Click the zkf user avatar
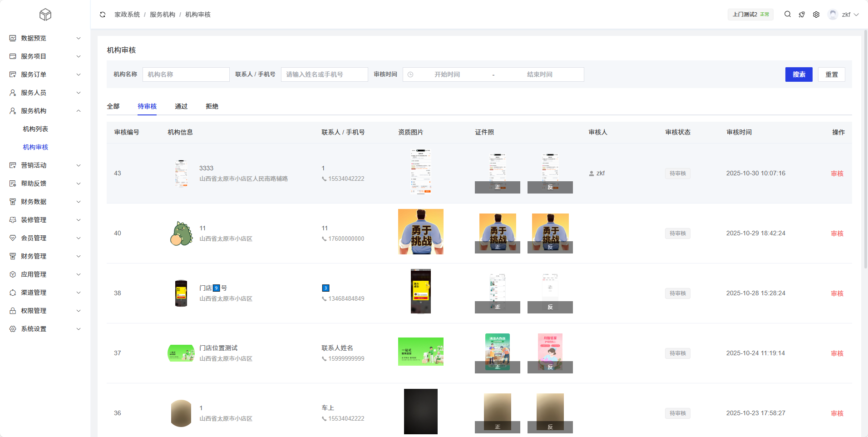This screenshot has height=437, width=868. pyautogui.click(x=833, y=15)
